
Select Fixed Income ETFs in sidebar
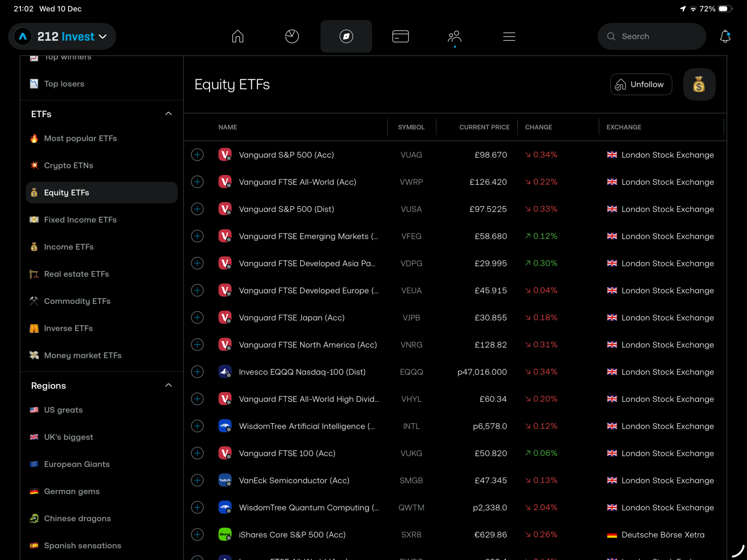pyautogui.click(x=80, y=220)
